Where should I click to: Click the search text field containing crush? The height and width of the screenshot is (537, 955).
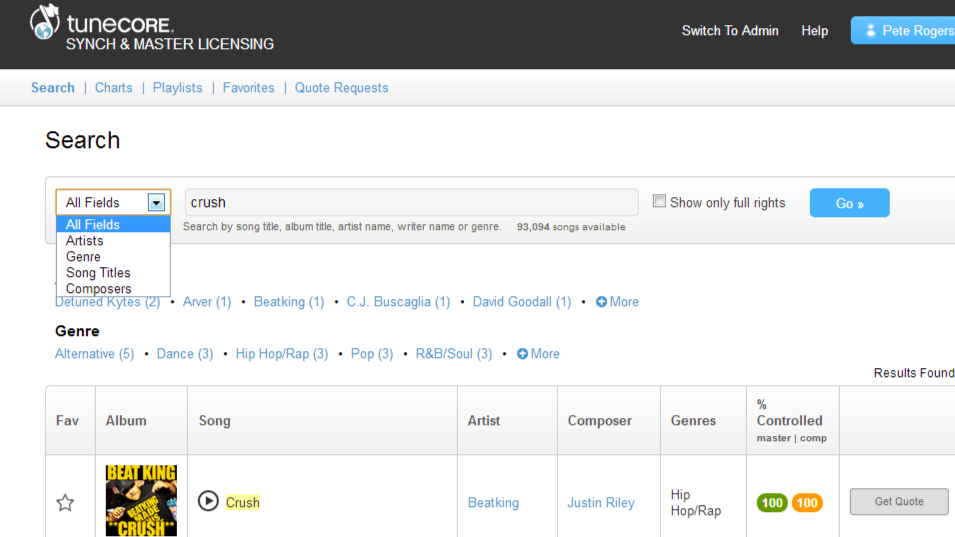411,203
